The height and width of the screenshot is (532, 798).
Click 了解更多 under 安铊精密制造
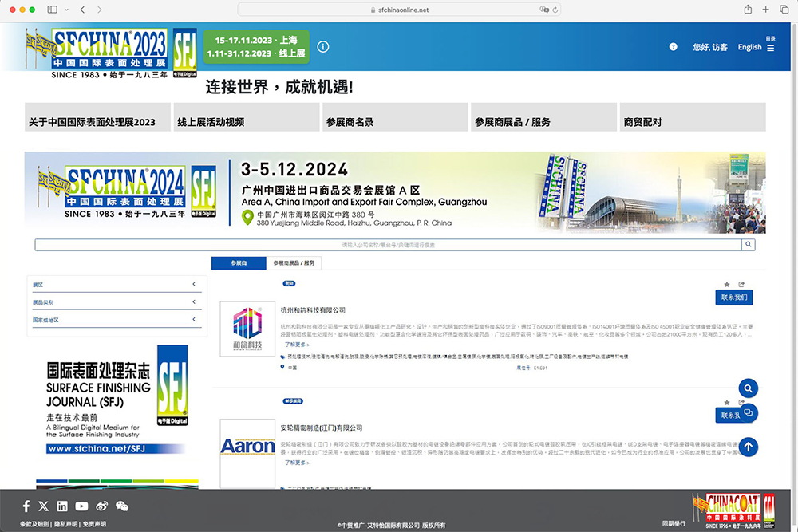[x=297, y=463]
